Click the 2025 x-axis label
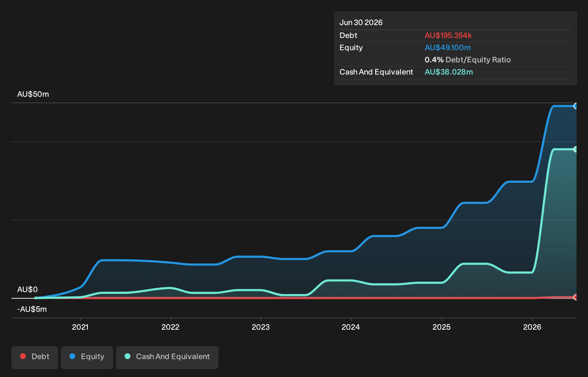Viewport: 588px width, 377px height. click(x=442, y=327)
